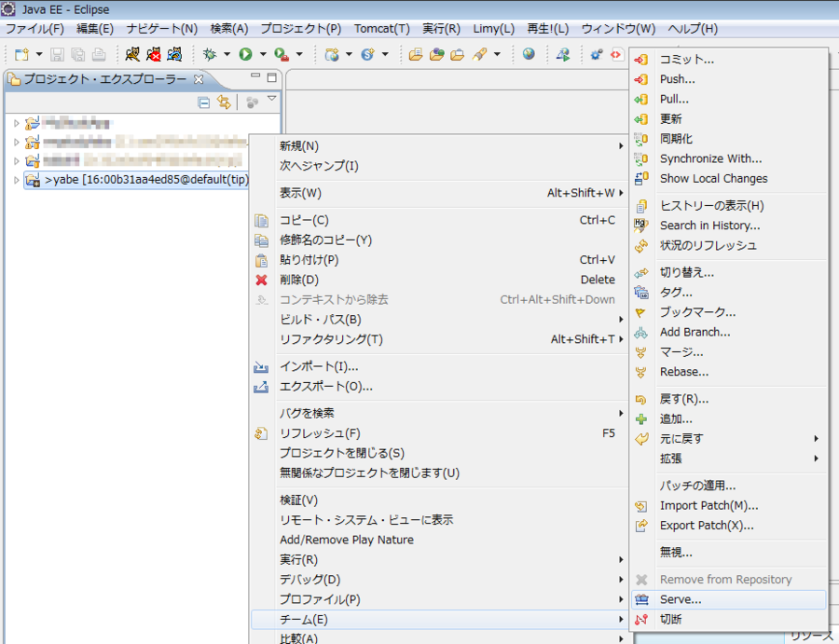Open the ヘルプ(H) menu

(693, 28)
